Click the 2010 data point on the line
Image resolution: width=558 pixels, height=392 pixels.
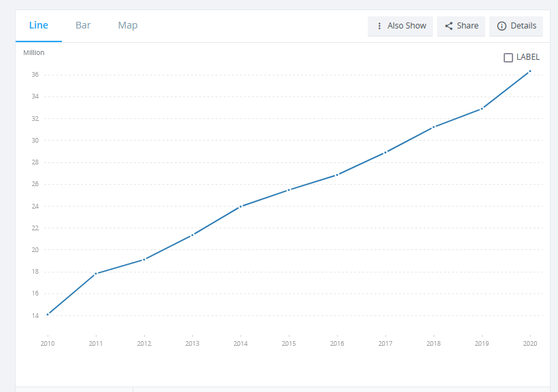[48, 315]
